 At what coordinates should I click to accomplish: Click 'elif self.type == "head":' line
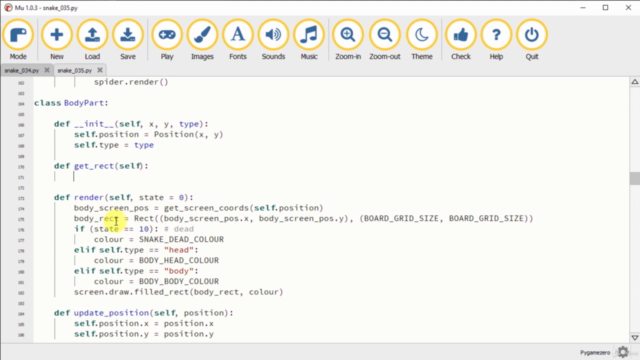pyautogui.click(x=136, y=250)
